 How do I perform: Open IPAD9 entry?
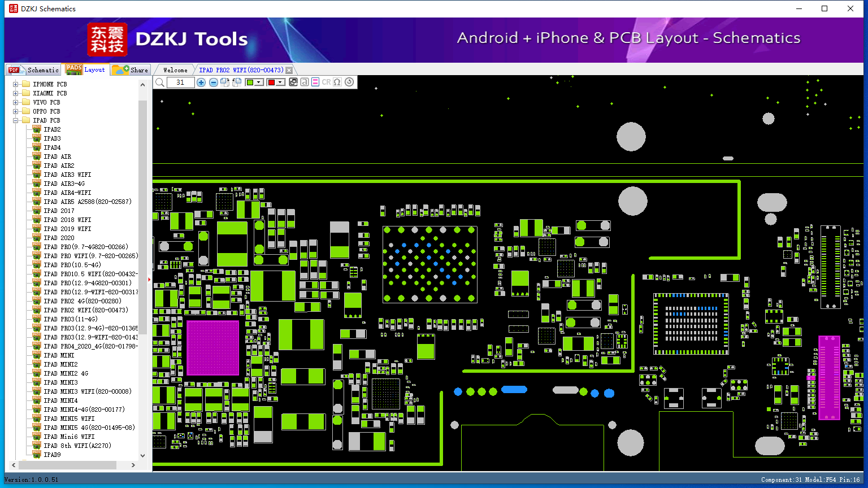tap(52, 455)
